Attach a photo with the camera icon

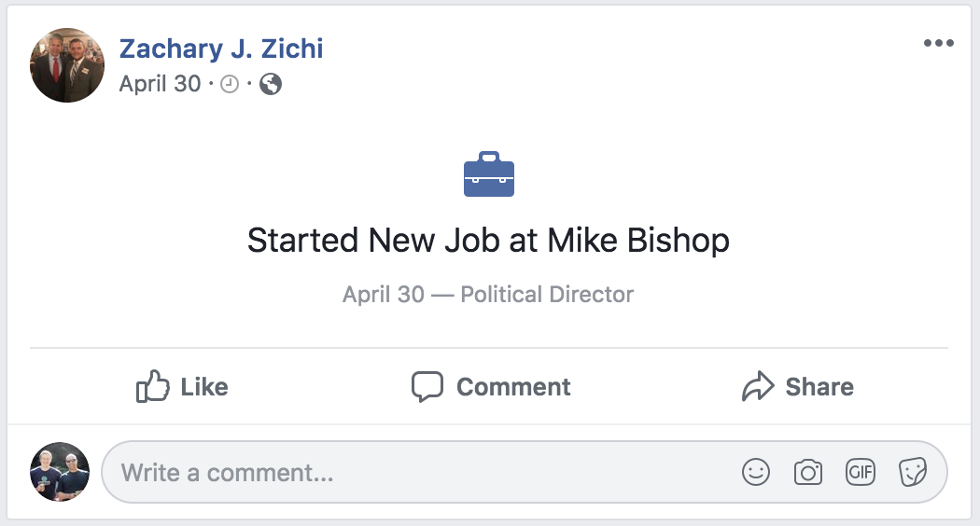(808, 473)
